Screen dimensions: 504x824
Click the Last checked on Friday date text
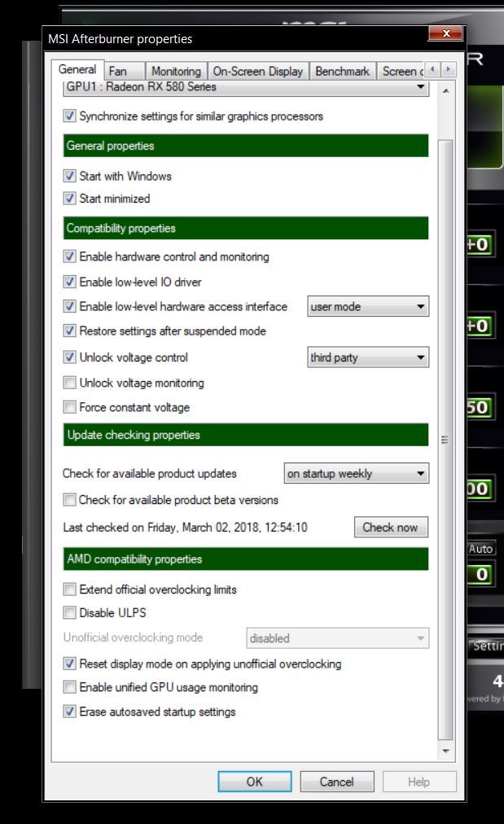(185, 527)
